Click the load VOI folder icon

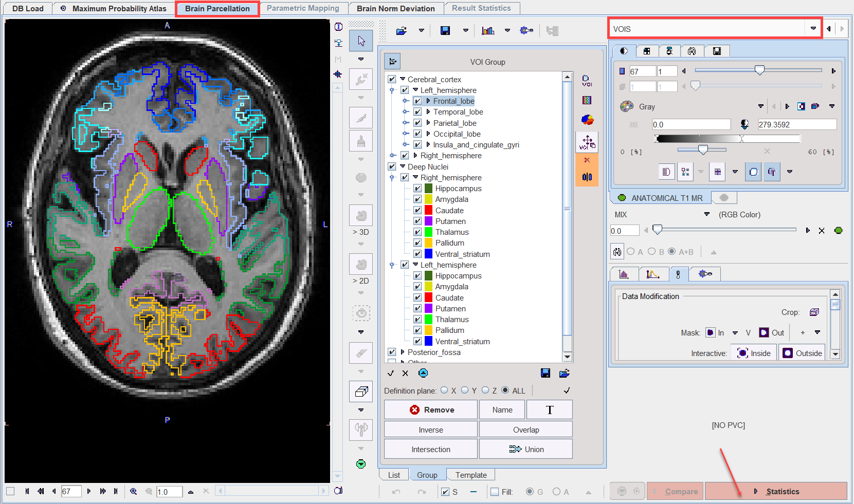[402, 31]
